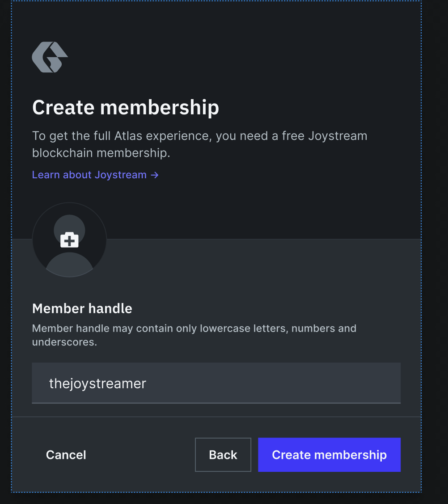Image resolution: width=448 pixels, height=504 pixels.
Task: Click the arrow icon beside Learn about Joystream
Action: 154,175
